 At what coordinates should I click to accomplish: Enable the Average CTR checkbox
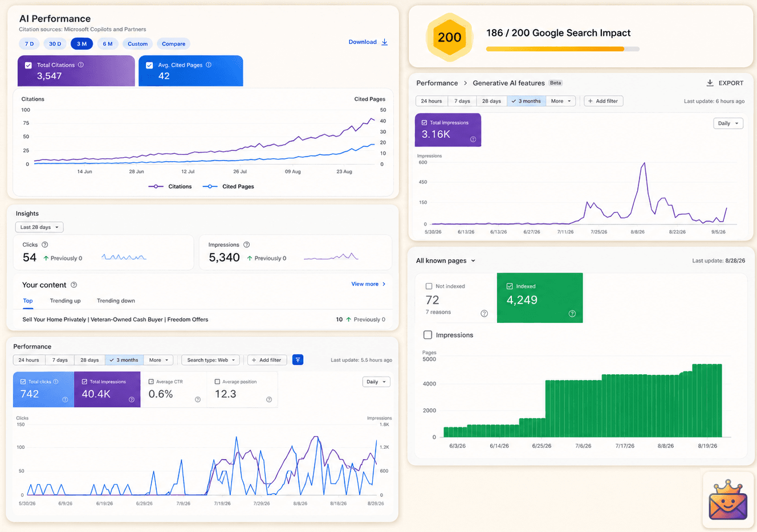pyautogui.click(x=151, y=382)
